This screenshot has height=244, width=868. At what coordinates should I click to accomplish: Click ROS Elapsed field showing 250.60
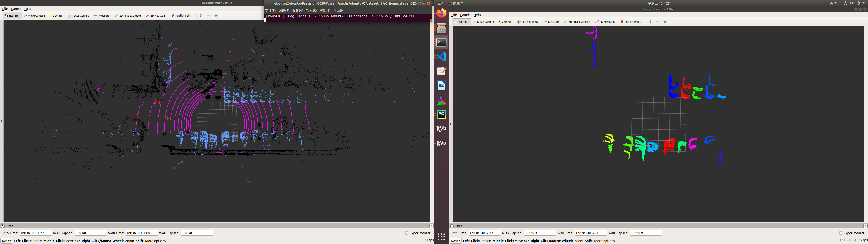[91, 233]
